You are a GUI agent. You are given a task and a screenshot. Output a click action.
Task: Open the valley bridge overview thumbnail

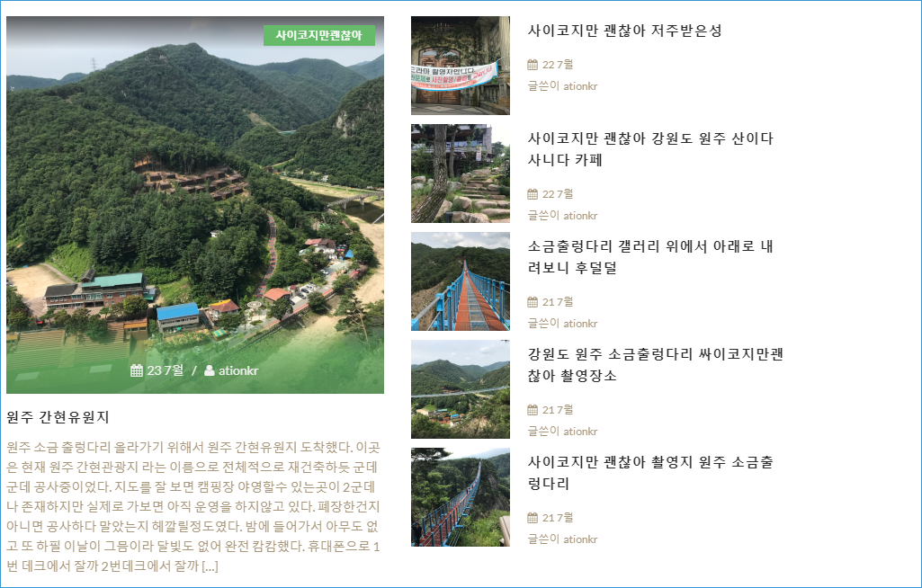point(461,389)
